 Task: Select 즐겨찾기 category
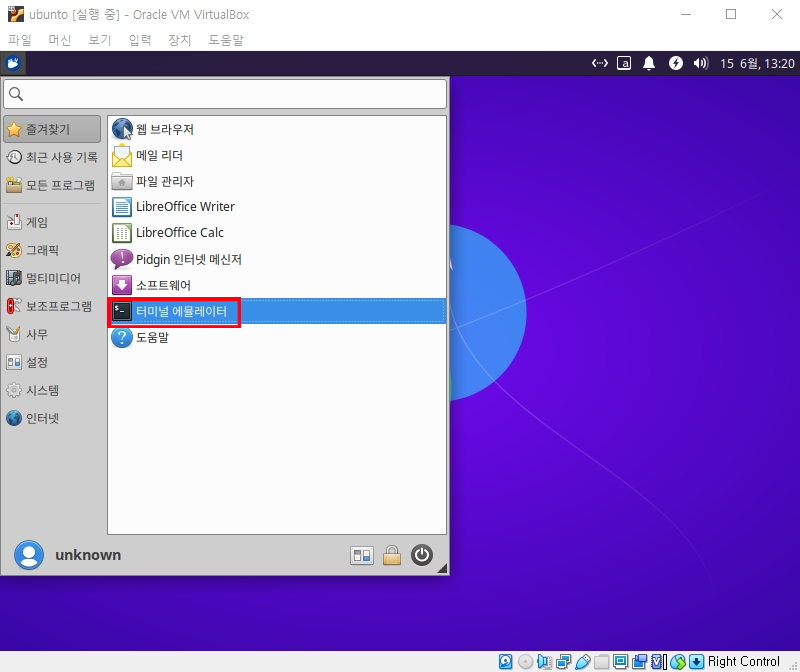(x=52, y=129)
